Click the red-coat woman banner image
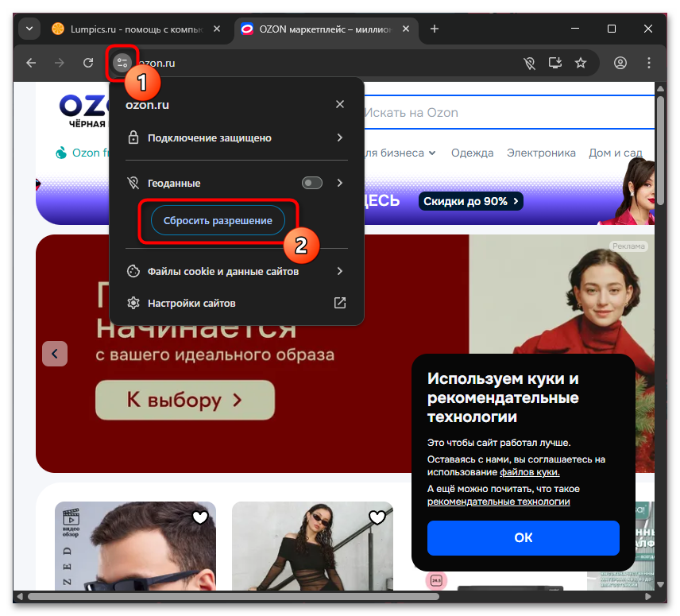The image size is (680, 616). (562, 295)
